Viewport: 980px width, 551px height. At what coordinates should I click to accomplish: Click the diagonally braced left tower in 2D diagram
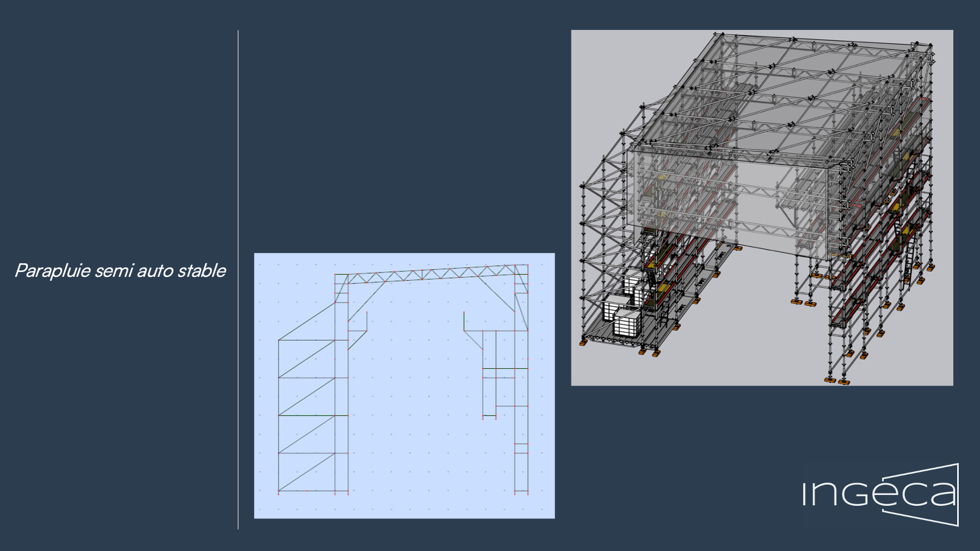306,416
